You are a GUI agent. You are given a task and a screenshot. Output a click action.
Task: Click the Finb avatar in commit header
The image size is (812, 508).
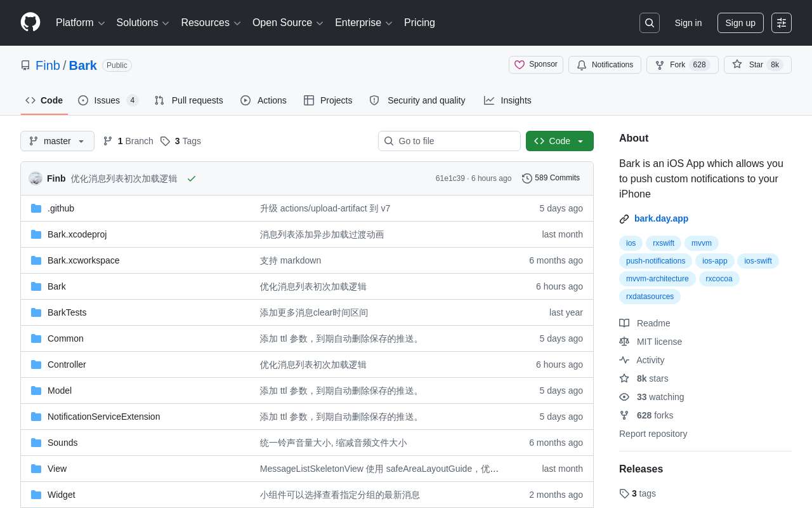click(x=36, y=178)
